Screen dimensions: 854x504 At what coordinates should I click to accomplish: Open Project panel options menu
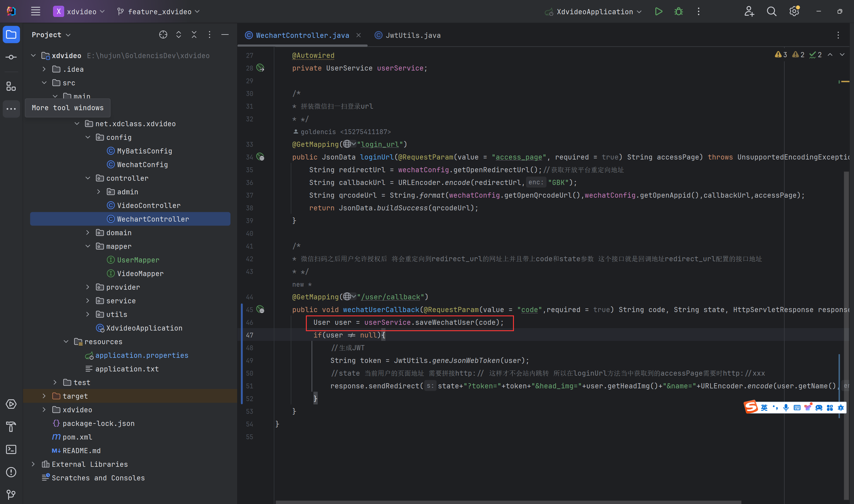210,35
